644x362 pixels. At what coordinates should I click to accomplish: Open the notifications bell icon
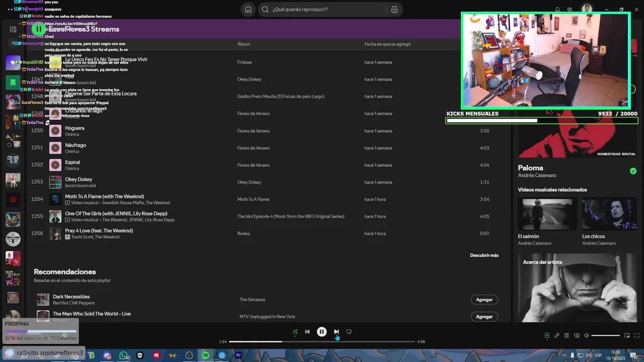pyautogui.click(x=557, y=10)
